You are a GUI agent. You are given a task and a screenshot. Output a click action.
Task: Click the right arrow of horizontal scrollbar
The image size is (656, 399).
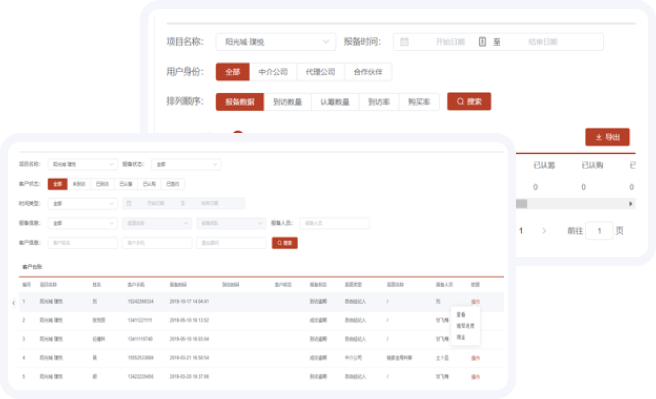pyautogui.click(x=630, y=204)
